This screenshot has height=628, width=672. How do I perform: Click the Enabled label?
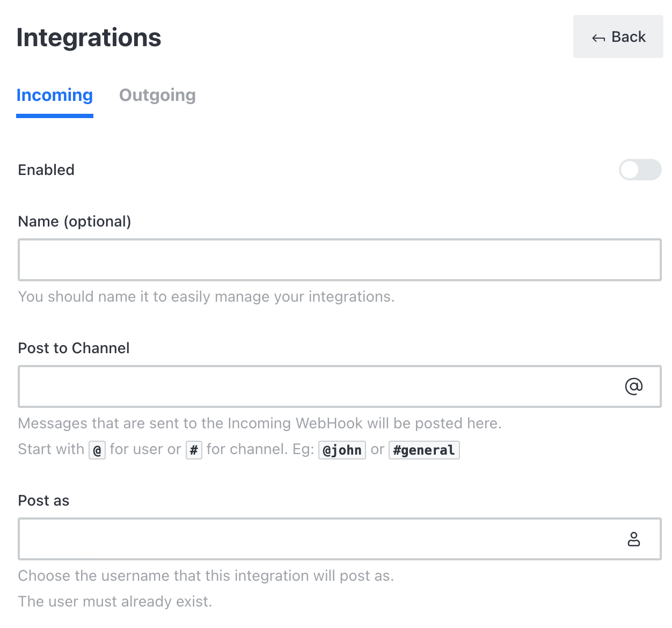point(46,170)
